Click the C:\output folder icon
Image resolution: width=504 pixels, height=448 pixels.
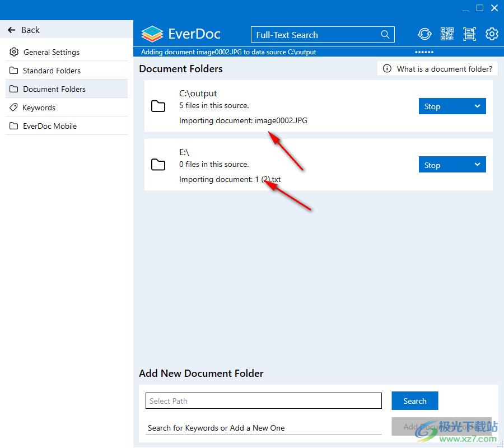click(x=158, y=106)
